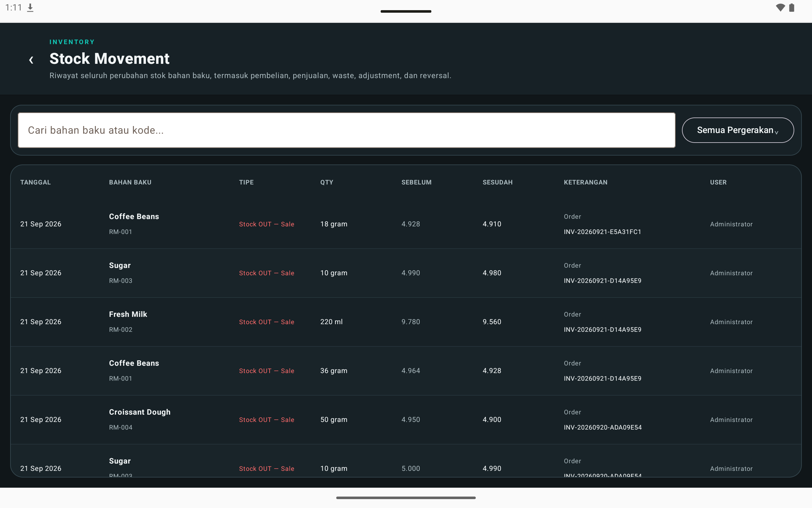The width and height of the screenshot is (812, 508).
Task: Click the TIPE column header
Action: 246,182
